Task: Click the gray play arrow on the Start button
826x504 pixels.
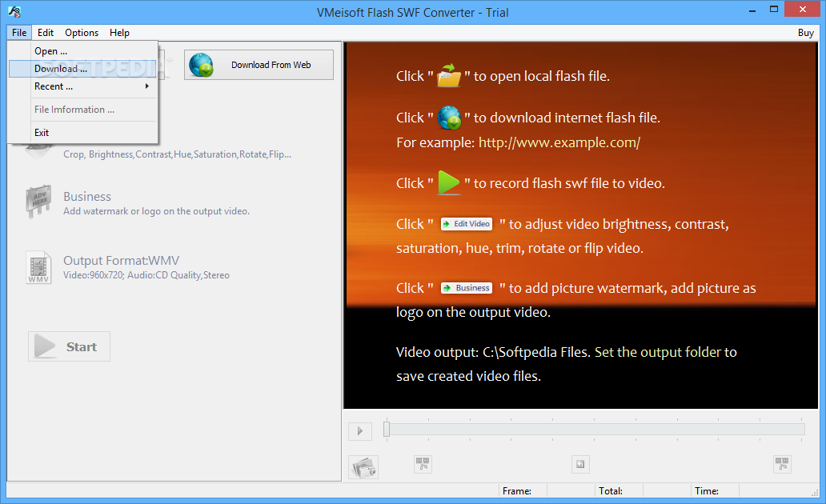Action: coord(45,346)
